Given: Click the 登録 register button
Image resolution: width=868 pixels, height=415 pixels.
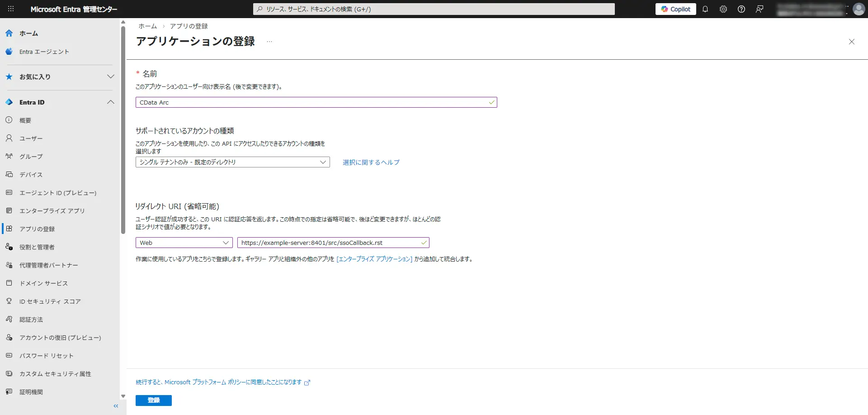Looking at the screenshot, I should 154,401.
